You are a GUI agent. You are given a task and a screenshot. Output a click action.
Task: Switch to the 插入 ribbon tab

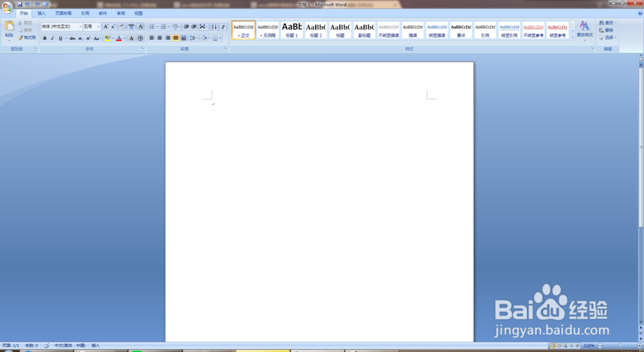coord(41,14)
